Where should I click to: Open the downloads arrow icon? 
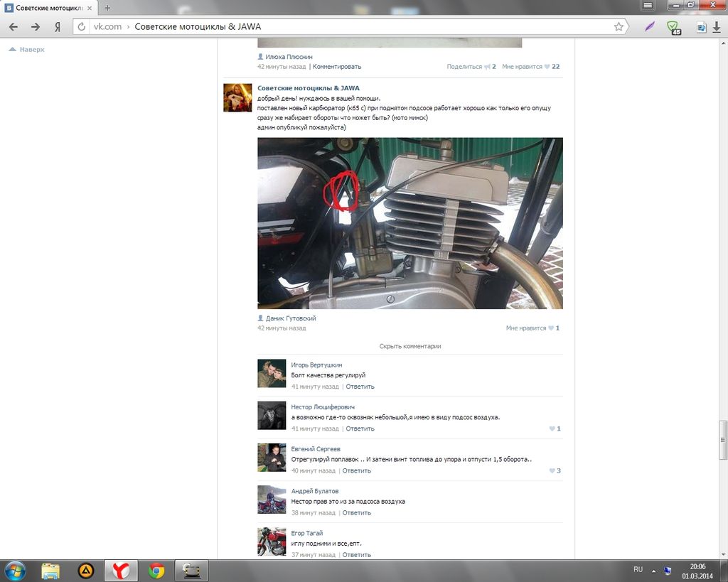tap(716, 27)
